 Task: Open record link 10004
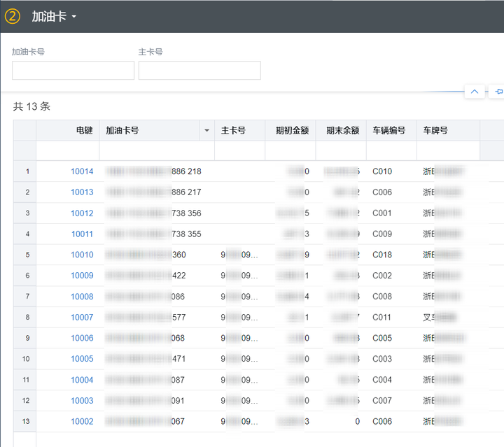(82, 380)
